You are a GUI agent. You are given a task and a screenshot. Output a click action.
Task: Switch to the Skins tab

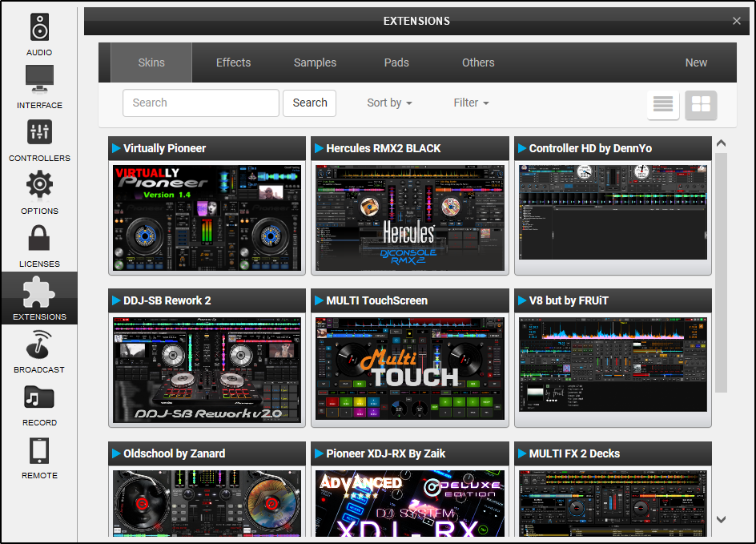(151, 62)
